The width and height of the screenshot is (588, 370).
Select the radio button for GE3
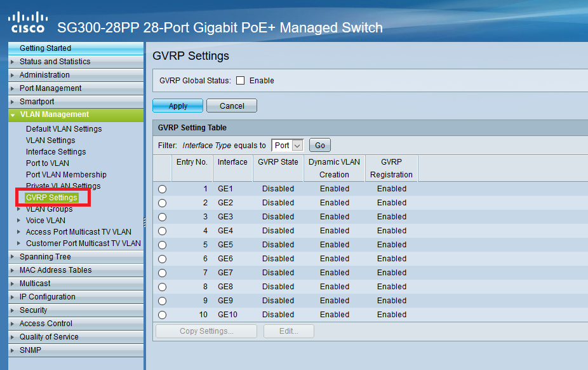[x=162, y=217]
